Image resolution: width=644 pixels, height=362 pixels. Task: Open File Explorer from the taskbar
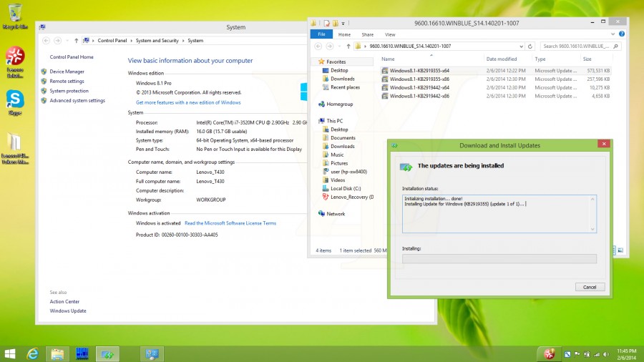(57, 354)
